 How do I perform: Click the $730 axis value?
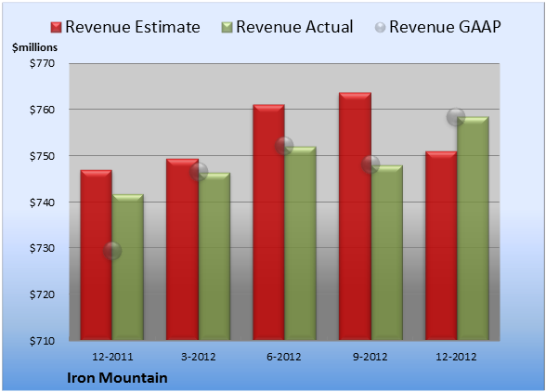(x=42, y=248)
